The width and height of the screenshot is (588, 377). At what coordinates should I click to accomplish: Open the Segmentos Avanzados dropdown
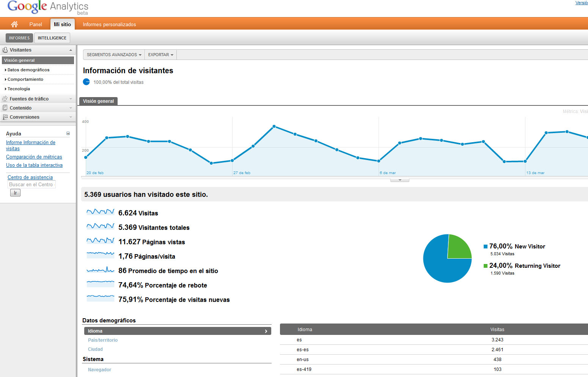[114, 55]
